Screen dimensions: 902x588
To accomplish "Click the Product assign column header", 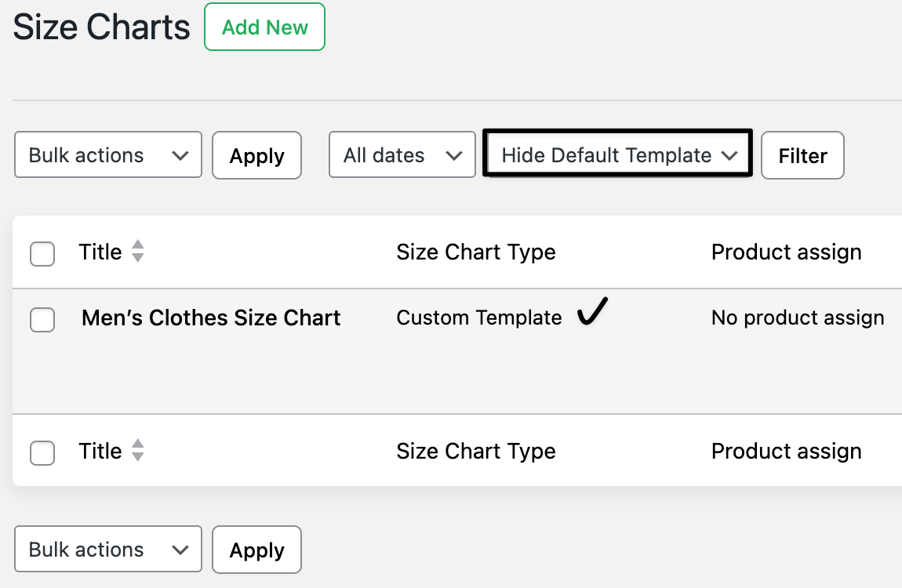I will pyautogui.click(x=786, y=252).
